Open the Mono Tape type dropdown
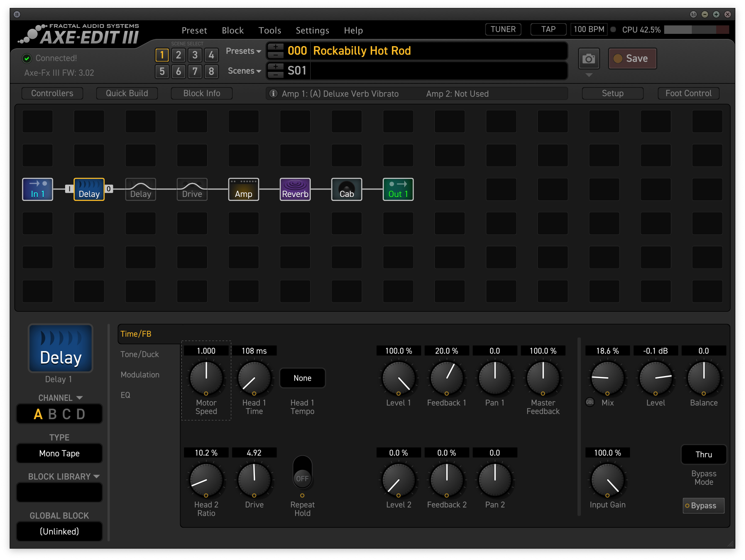Viewport: 745px width, 560px height. click(x=59, y=453)
